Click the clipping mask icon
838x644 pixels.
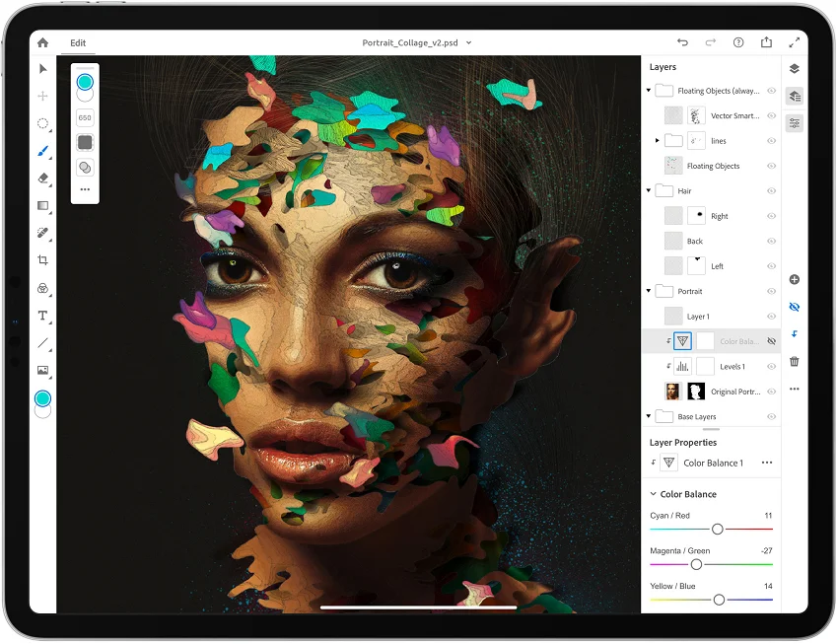(x=795, y=334)
